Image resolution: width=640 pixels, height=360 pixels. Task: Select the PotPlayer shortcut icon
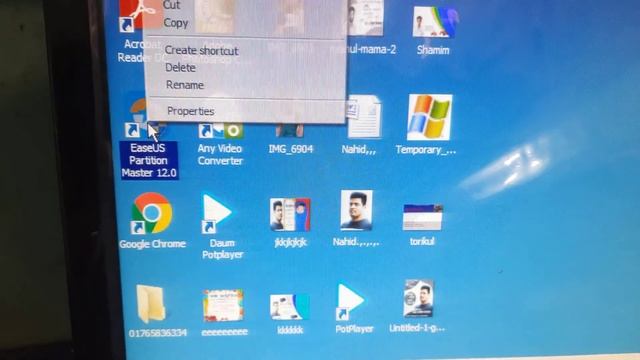click(350, 302)
